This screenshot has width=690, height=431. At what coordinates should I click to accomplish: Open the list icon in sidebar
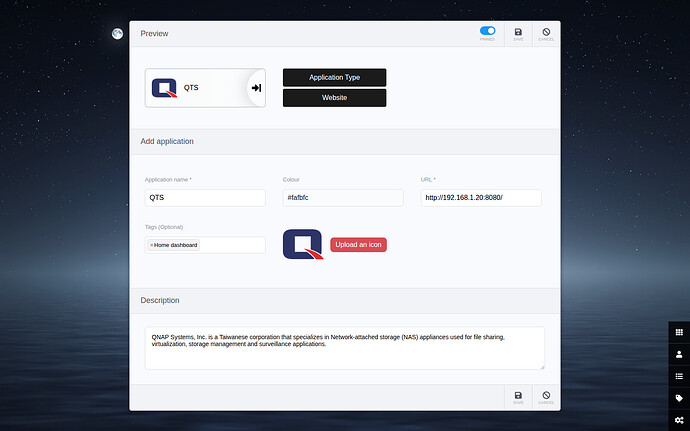(679, 376)
